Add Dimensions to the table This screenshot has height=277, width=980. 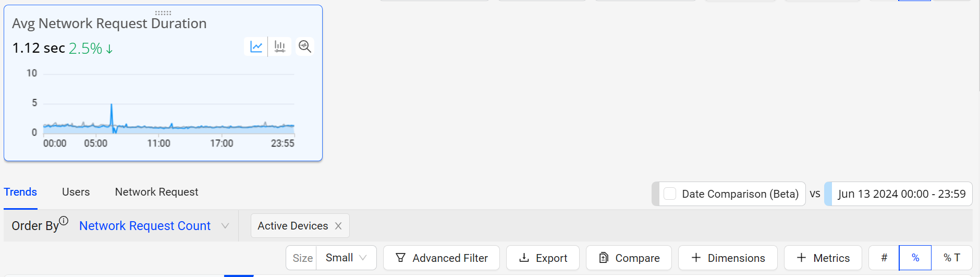click(728, 258)
